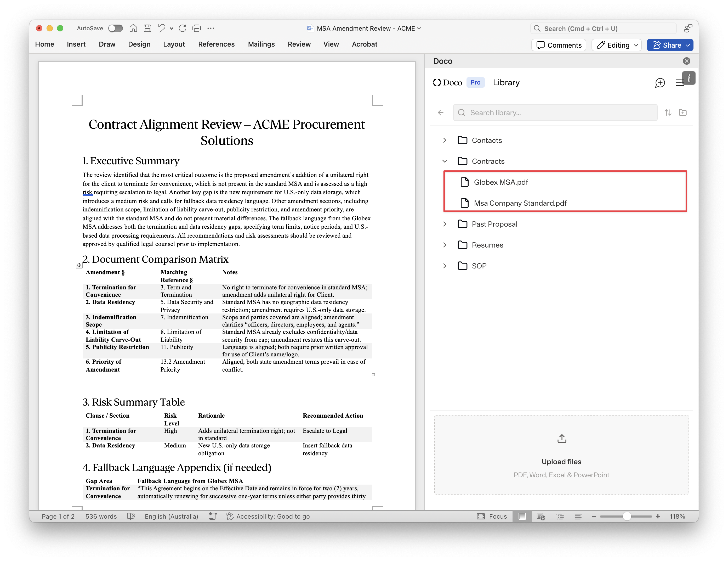Collapse the Contracts folder
Image resolution: width=728 pixels, height=561 pixels.
(x=445, y=161)
